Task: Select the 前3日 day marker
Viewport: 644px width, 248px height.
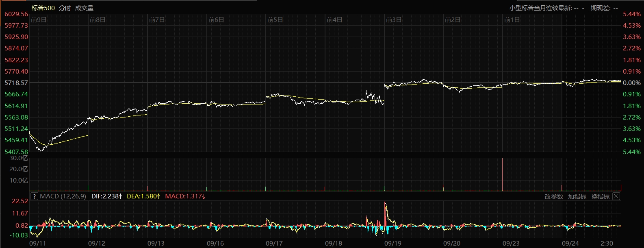Action: (x=394, y=20)
